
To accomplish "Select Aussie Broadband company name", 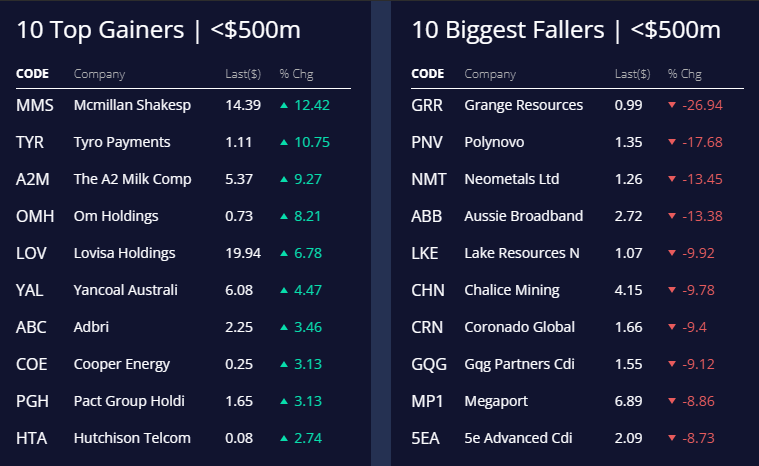I will click(x=524, y=216).
